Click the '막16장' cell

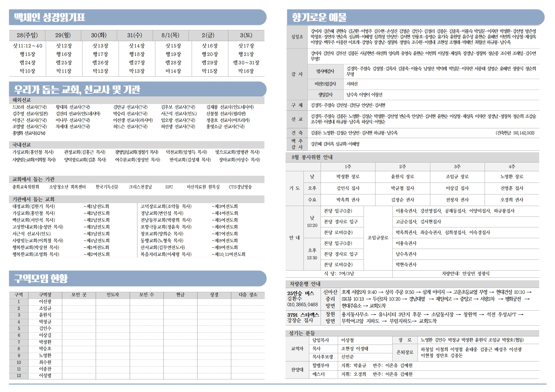tap(246, 71)
